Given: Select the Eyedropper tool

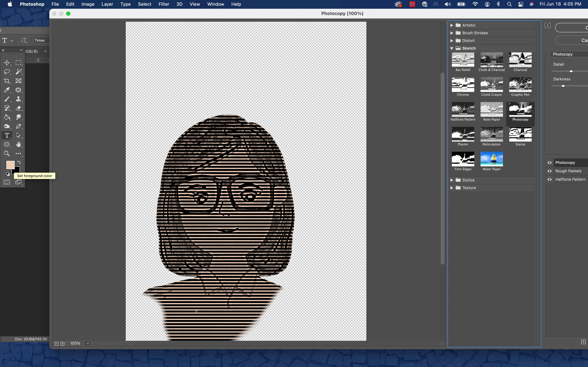Looking at the screenshot, I should point(7,90).
